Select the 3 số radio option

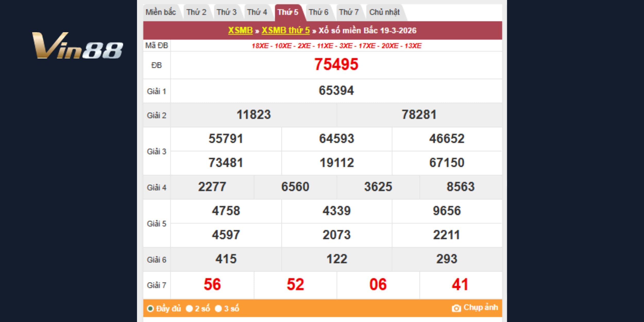pos(218,308)
